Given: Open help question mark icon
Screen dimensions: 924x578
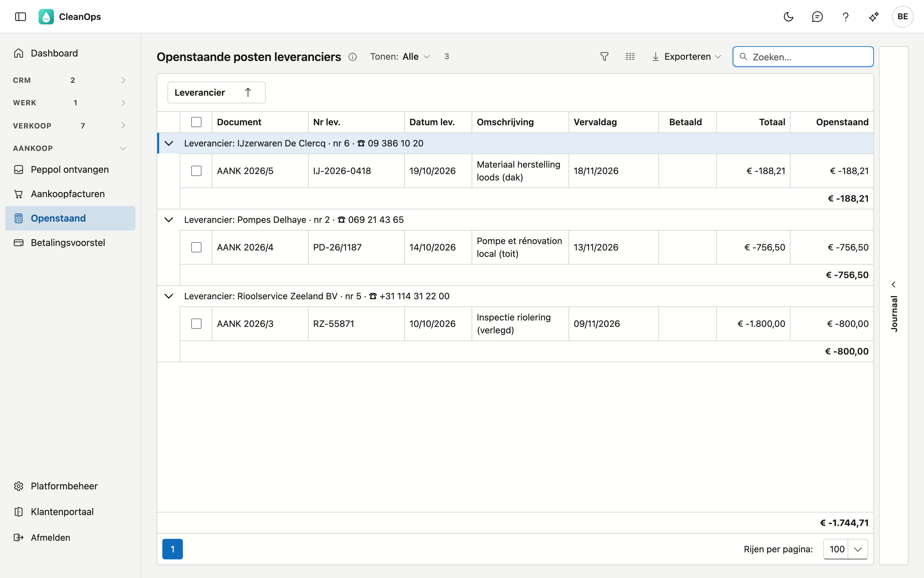Looking at the screenshot, I should [x=845, y=17].
